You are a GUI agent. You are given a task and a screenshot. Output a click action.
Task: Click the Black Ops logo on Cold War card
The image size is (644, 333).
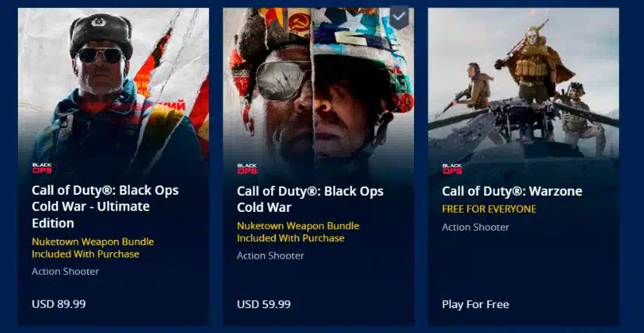tap(247, 168)
